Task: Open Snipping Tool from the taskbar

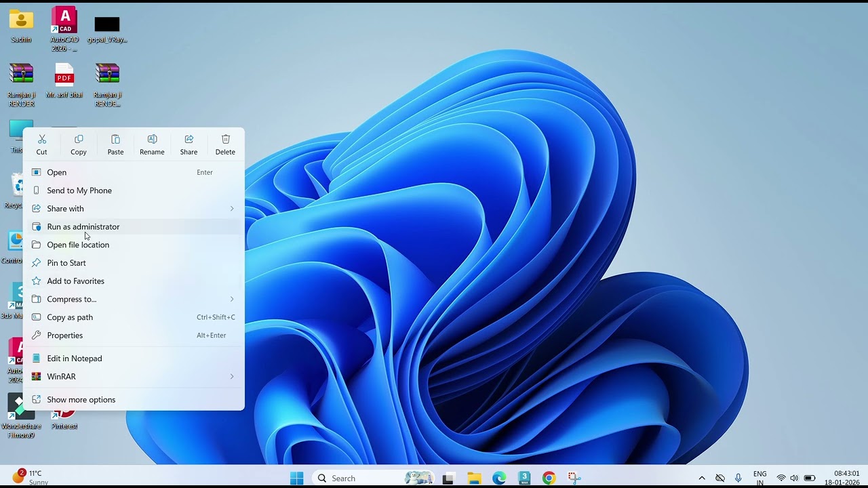Action: coord(574,478)
